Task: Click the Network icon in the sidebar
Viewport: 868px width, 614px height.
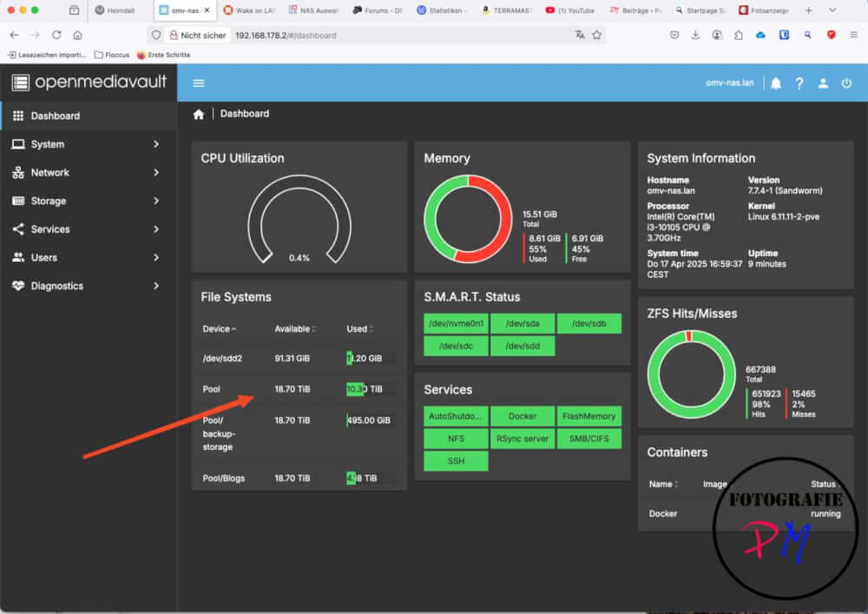Action: click(18, 172)
